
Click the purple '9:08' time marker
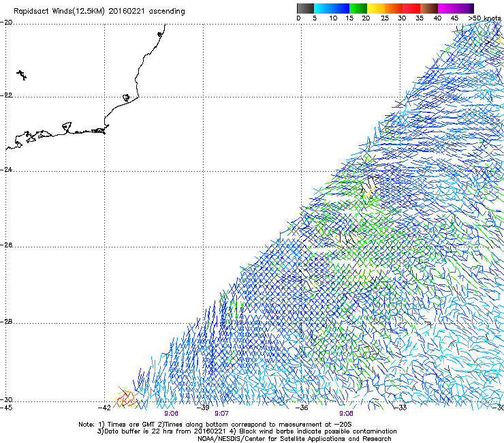click(x=346, y=414)
